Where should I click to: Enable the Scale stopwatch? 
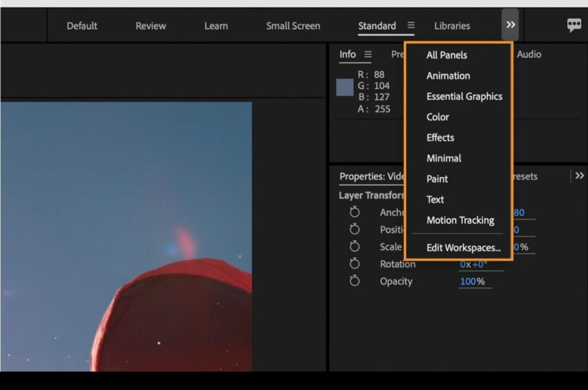354,247
